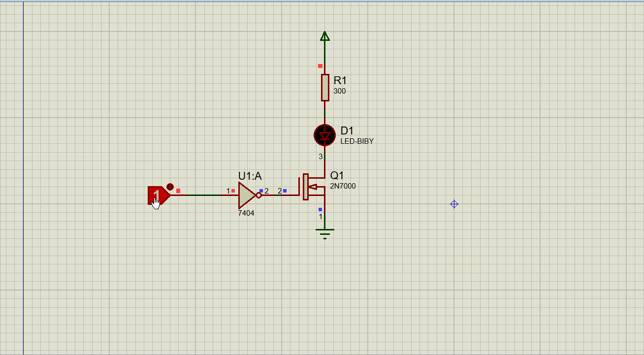Viewport: 644px width, 355px height.
Task: Click the 7404 part value text
Action: pos(246,213)
